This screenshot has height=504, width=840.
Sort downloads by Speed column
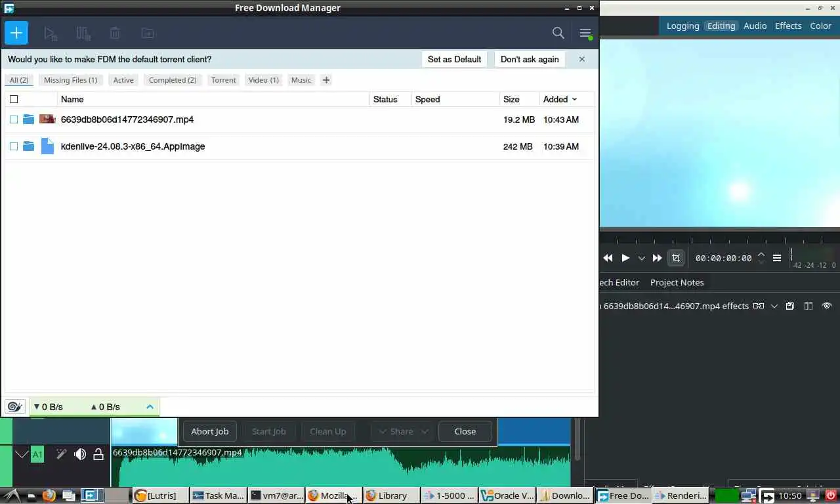pyautogui.click(x=427, y=99)
